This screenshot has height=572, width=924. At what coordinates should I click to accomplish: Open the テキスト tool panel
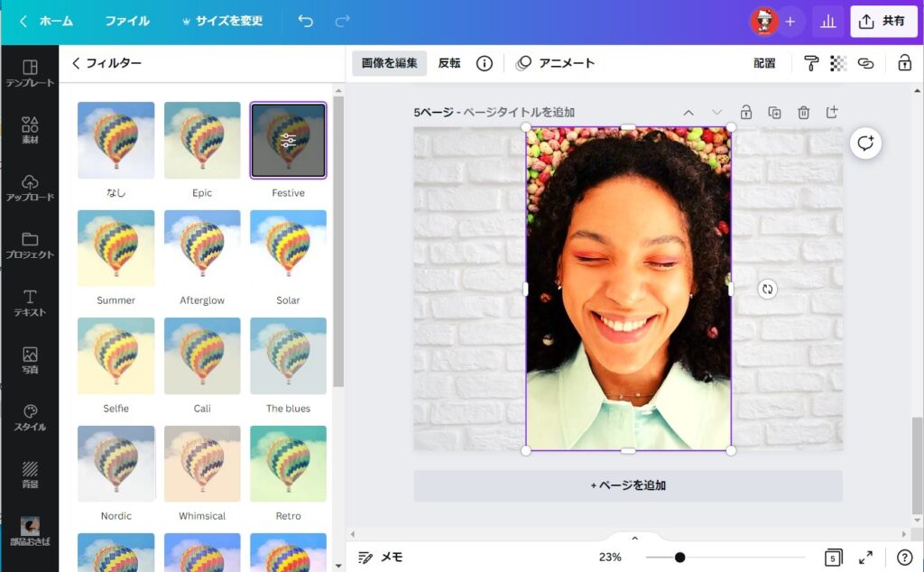tap(30, 303)
